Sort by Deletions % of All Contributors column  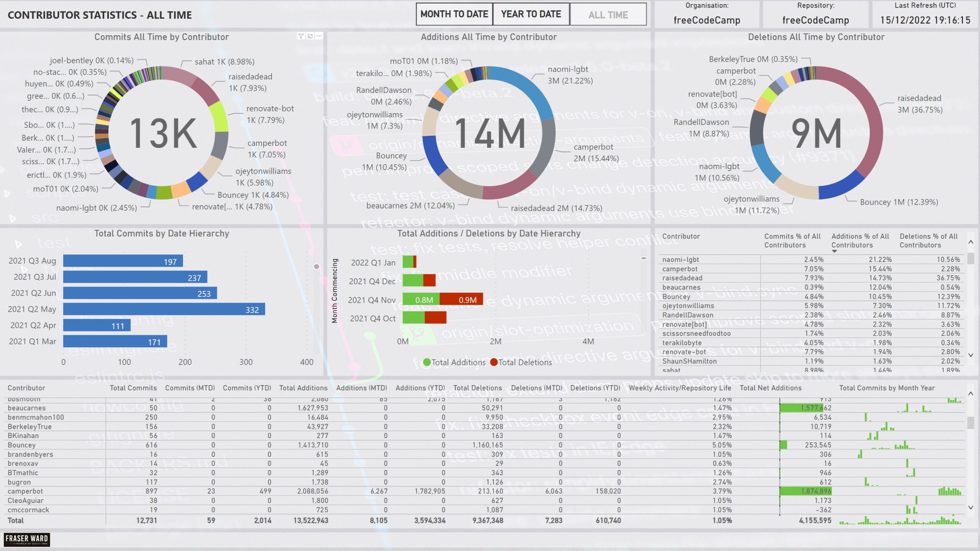[929, 241]
